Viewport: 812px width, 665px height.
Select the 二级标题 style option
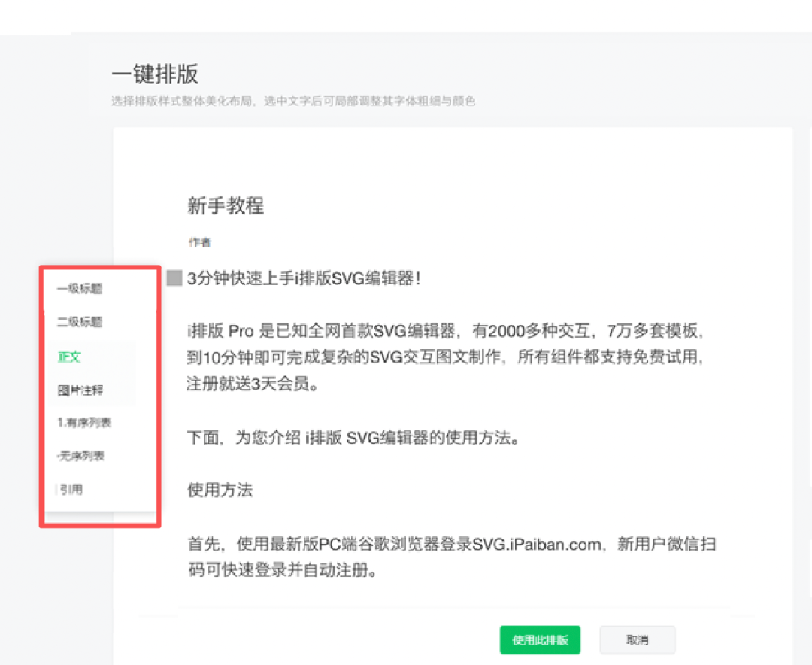80,322
